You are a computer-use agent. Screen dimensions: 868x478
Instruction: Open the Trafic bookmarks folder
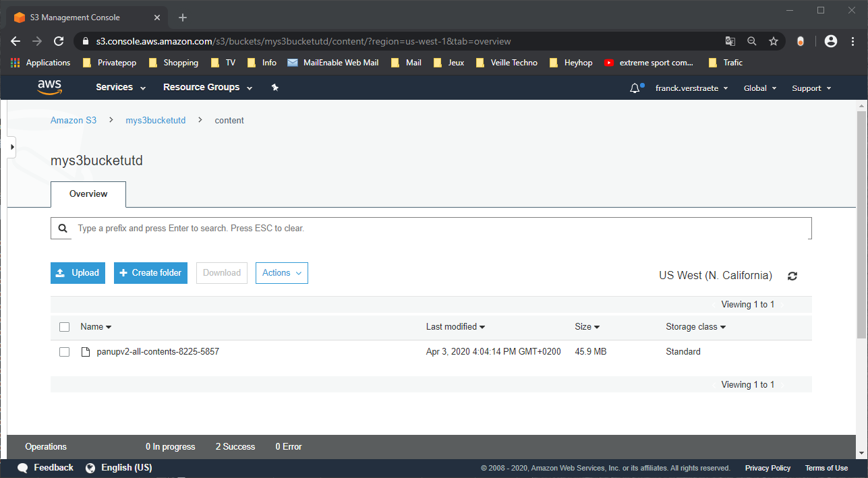[725, 63]
